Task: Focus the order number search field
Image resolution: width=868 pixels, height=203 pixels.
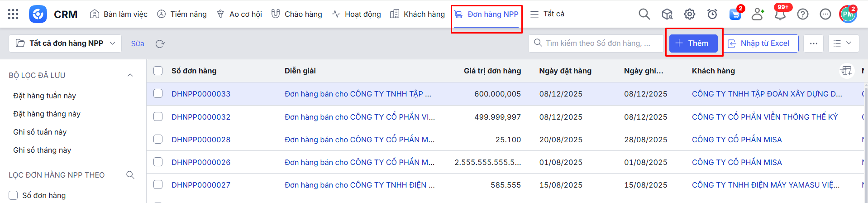Action: coord(596,43)
